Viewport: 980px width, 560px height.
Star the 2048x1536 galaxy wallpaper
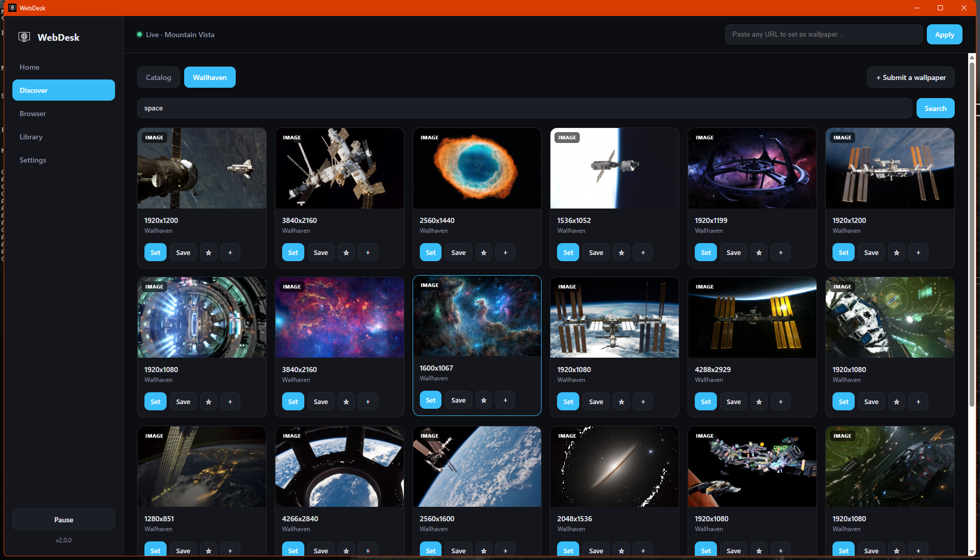click(622, 551)
